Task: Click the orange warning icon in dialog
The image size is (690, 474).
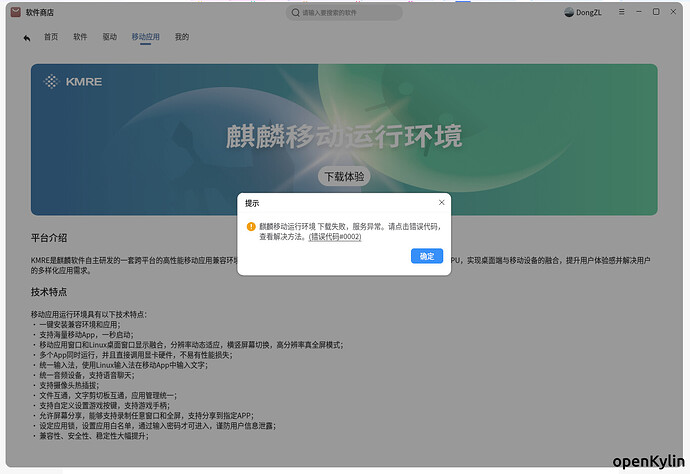Action: [251, 227]
